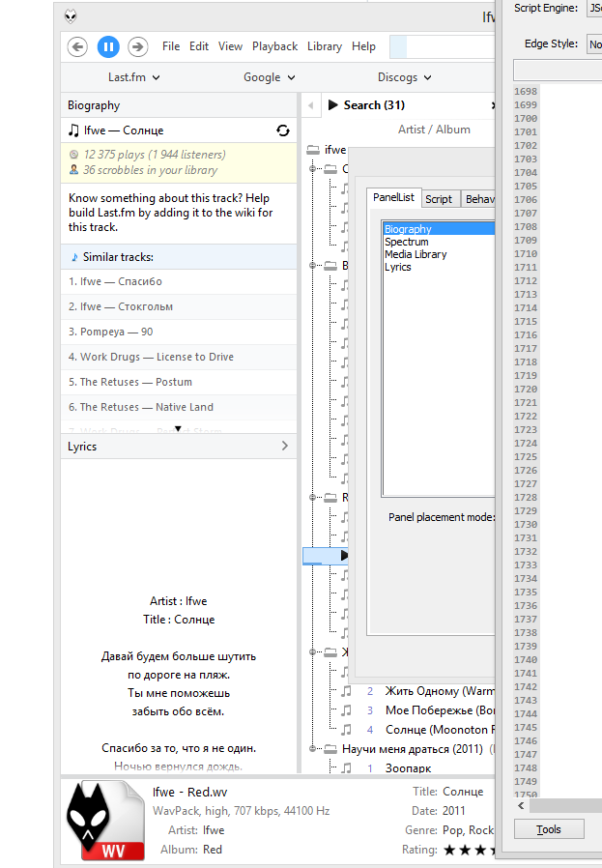
Task: Click the note icon beside Мое Побережье
Action: click(x=346, y=710)
